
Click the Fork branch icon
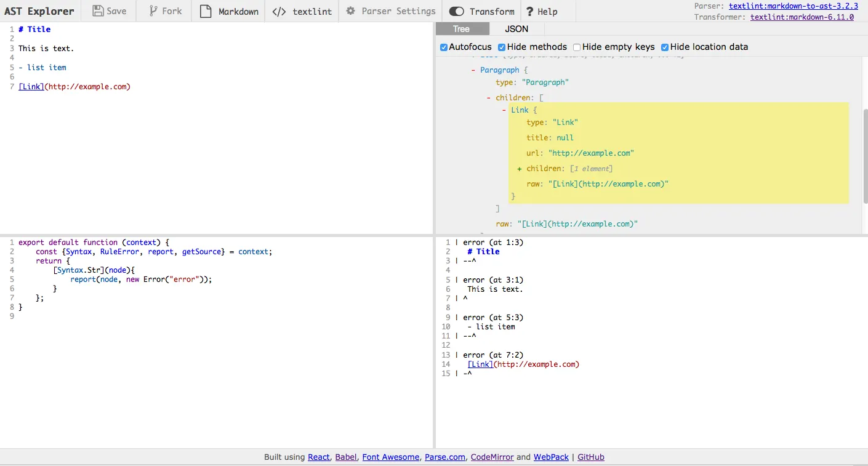(154, 11)
